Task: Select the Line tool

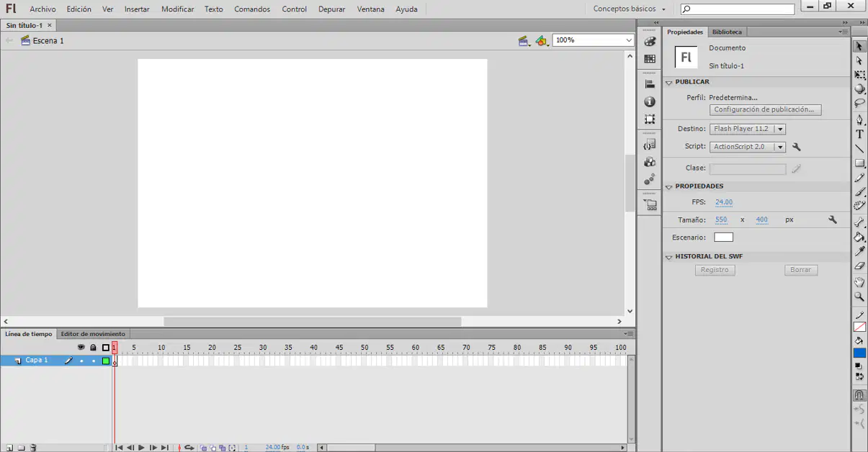Action: (x=859, y=149)
